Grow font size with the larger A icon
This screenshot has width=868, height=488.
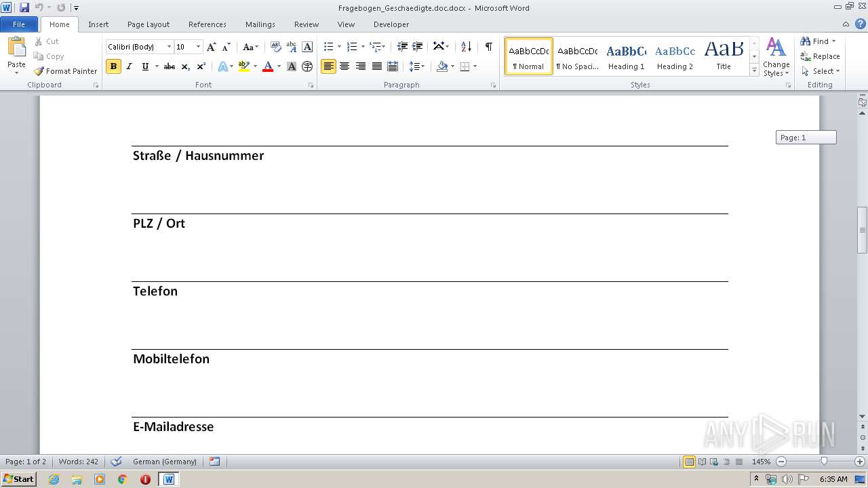tap(211, 47)
